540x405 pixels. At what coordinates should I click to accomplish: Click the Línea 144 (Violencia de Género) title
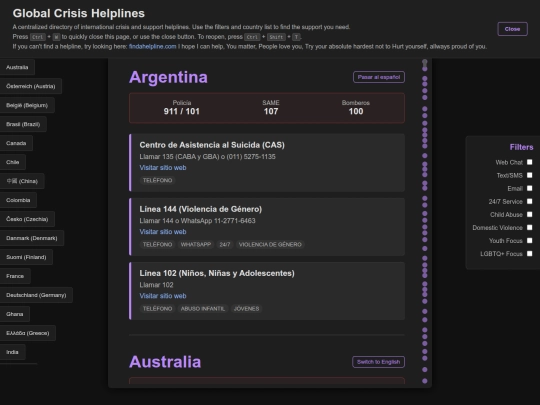(200, 209)
